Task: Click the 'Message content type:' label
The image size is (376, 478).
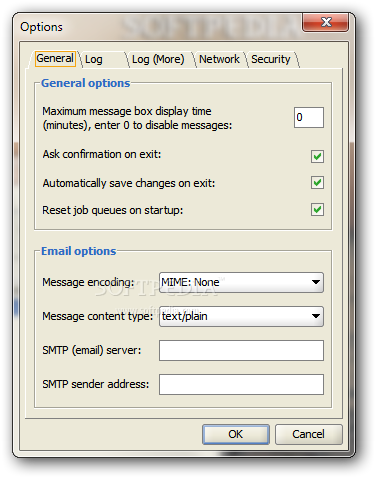Action: [x=97, y=316]
